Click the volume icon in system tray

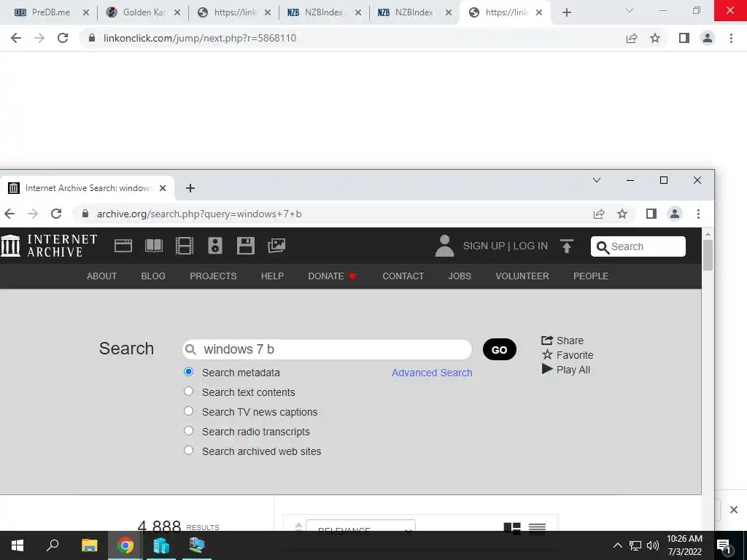[x=653, y=545]
